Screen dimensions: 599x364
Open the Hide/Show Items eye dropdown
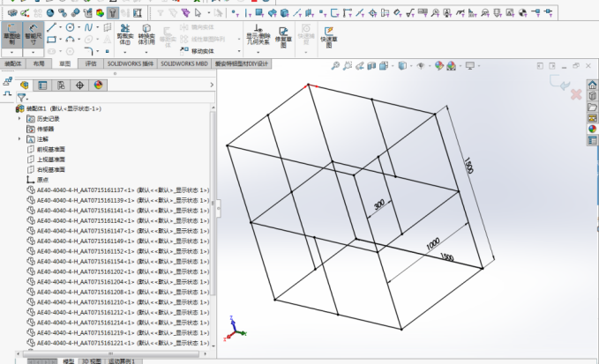point(420,66)
